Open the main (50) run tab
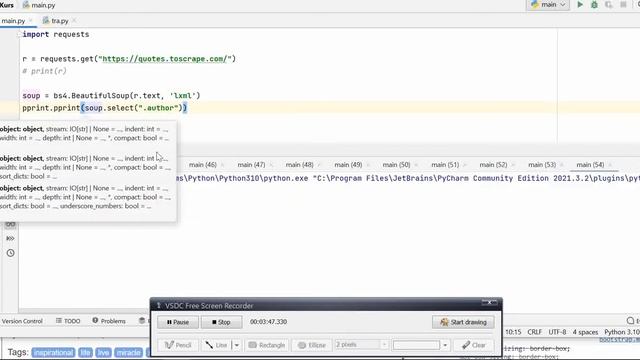This screenshot has height=360, width=640. [396, 164]
